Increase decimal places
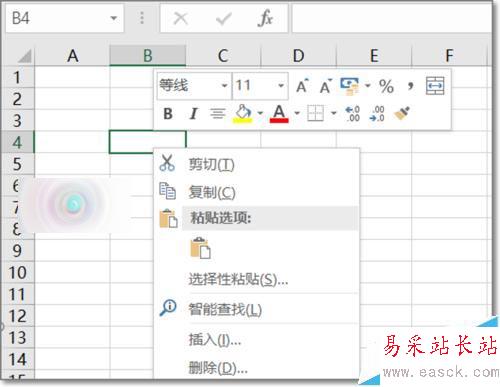This screenshot has height=387, width=500. pyautogui.click(x=352, y=114)
